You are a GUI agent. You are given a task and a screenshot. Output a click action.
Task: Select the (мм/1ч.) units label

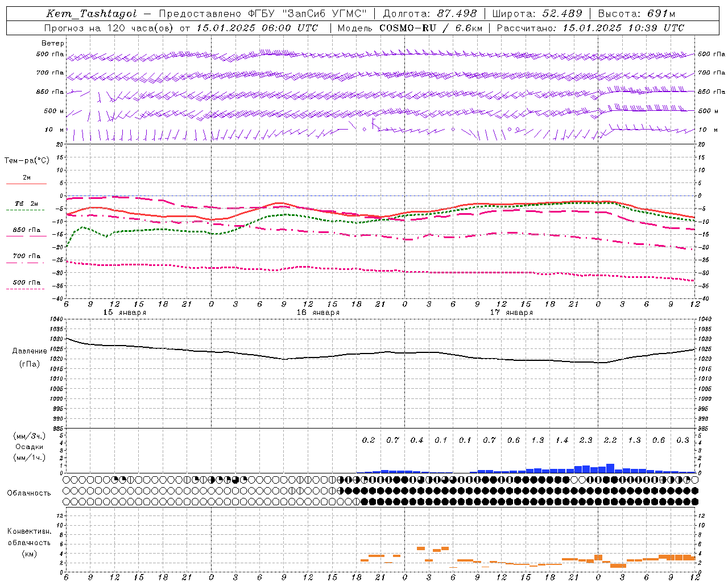[x=30, y=458]
